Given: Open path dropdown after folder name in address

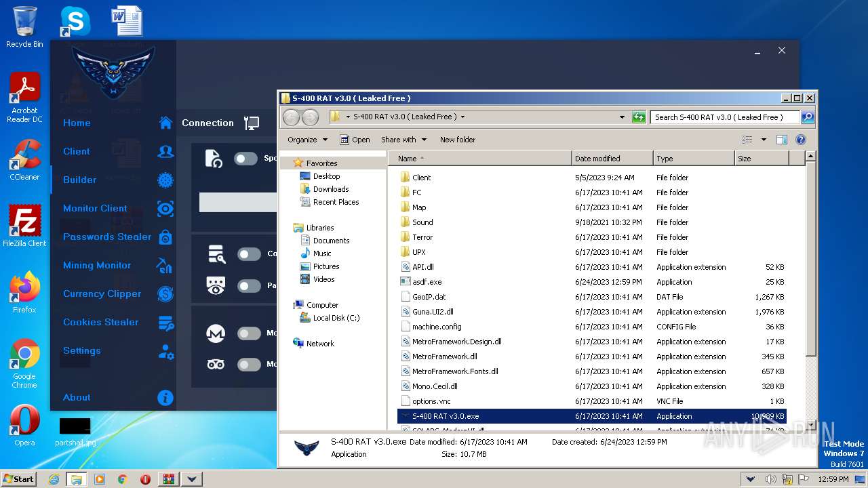Looking at the screenshot, I should coord(462,117).
